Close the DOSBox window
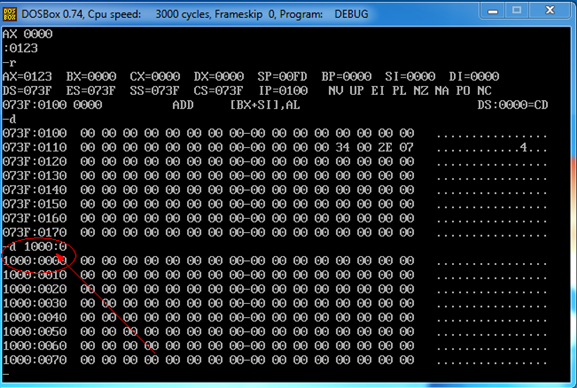Image resolution: width=577 pixels, height=388 pixels. click(549, 10)
